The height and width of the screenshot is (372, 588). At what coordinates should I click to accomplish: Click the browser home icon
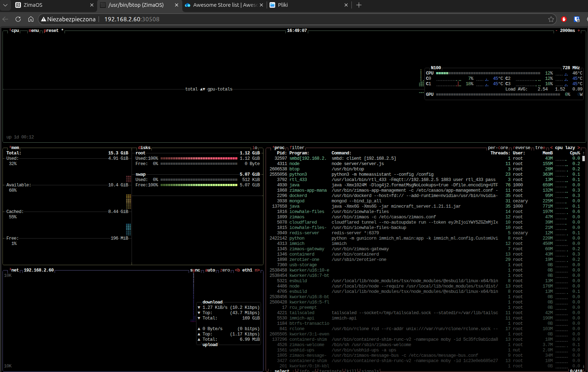point(31,19)
